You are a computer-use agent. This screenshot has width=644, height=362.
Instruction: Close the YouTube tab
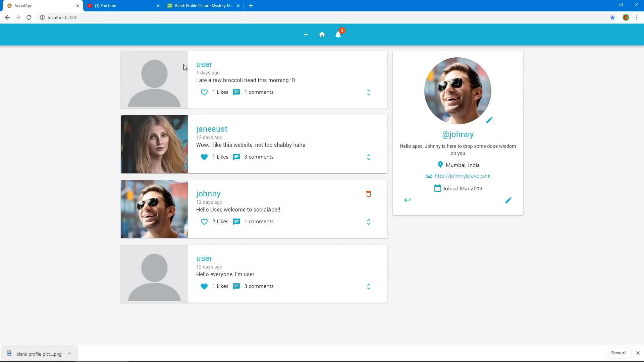click(158, 6)
